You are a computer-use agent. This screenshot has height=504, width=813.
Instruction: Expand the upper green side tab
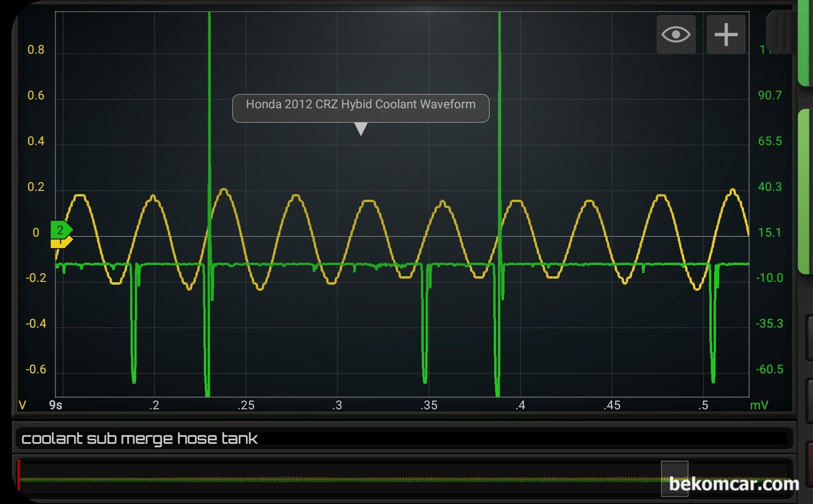(805, 43)
